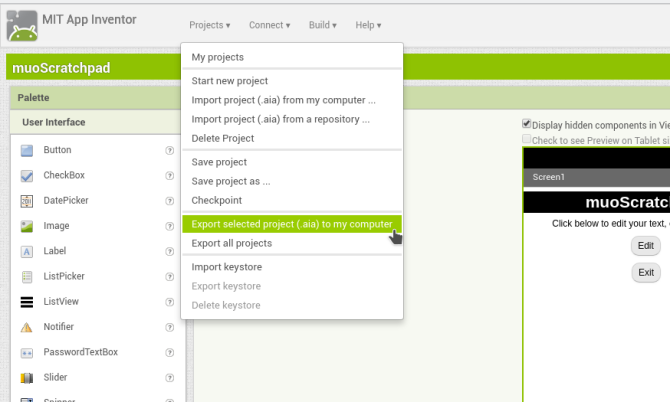Open help for the Slider component
670x402 pixels.
(170, 378)
